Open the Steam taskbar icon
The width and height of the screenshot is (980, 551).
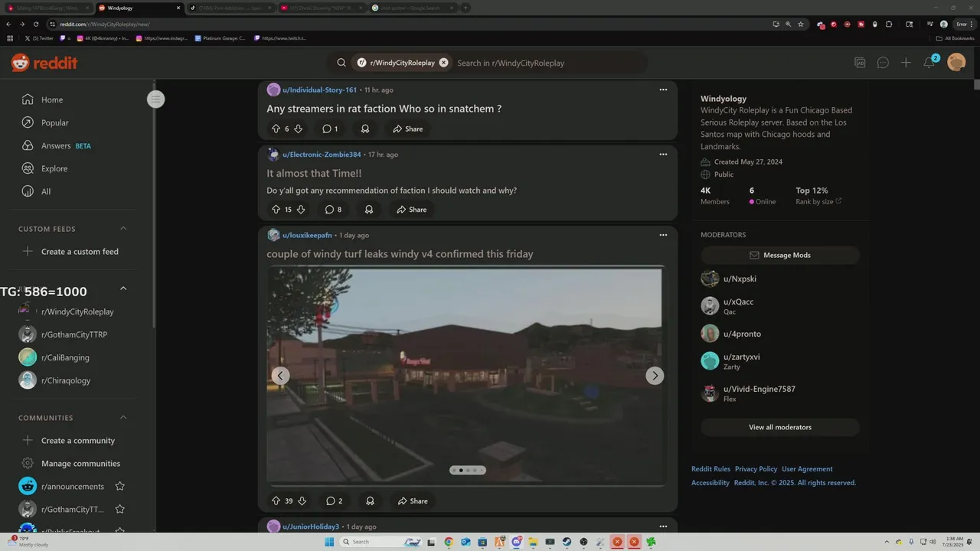click(567, 542)
